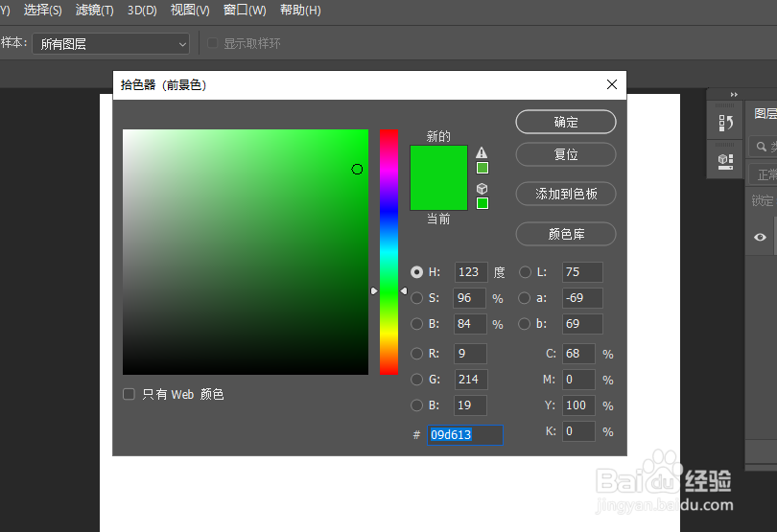This screenshot has width=777, height=532.
Task: Click the L value field showing 75
Action: [582, 272]
